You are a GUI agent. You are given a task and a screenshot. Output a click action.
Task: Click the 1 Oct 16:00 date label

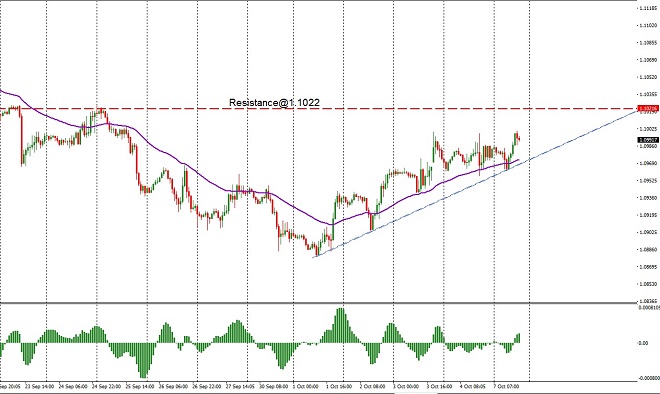[x=339, y=386]
